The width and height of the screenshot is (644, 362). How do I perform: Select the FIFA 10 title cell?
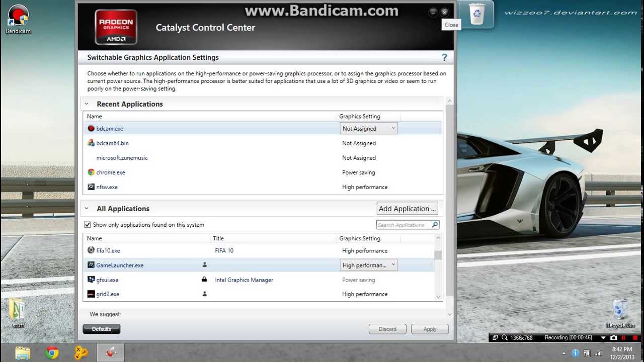pyautogui.click(x=224, y=250)
